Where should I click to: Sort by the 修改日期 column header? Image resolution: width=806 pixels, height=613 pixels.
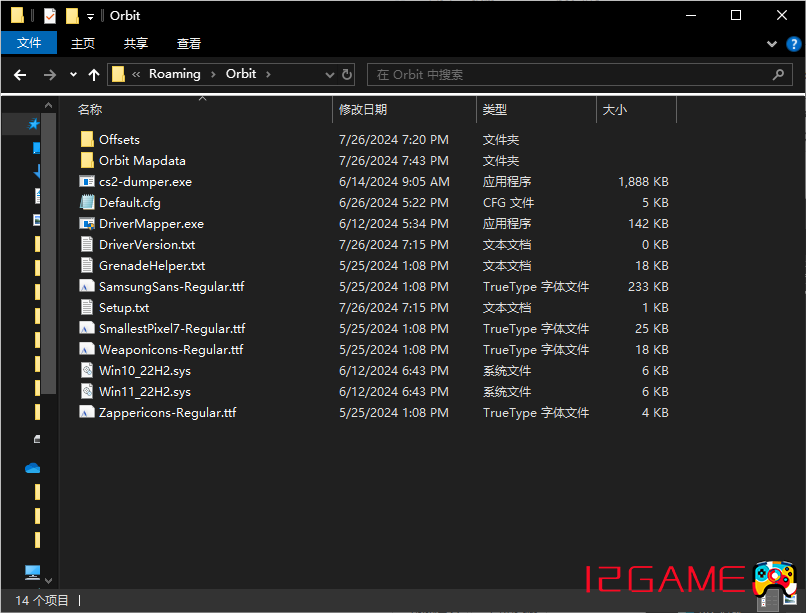pos(405,109)
